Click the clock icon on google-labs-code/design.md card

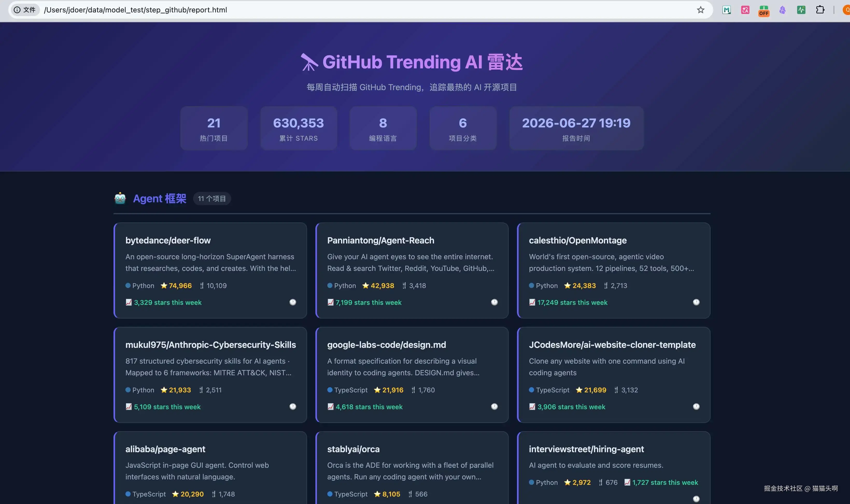[x=494, y=407]
